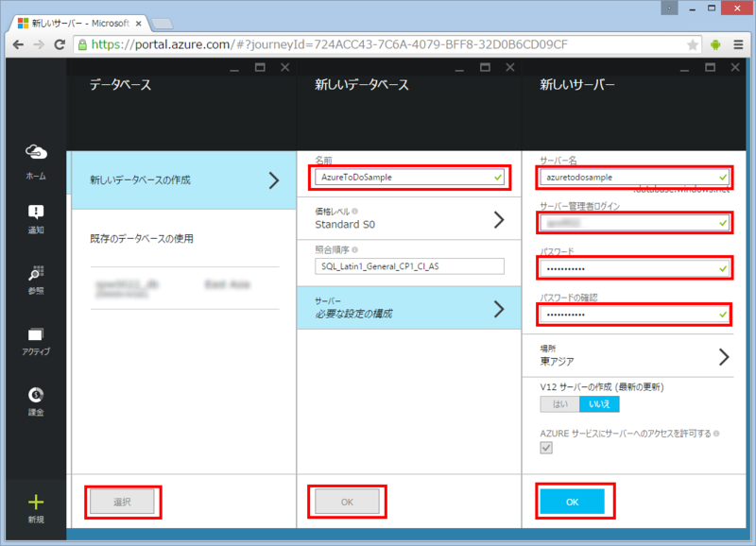Screen dimensions: 756x546
Task: Click the AzureToDoSample name input field
Action: 408,177
